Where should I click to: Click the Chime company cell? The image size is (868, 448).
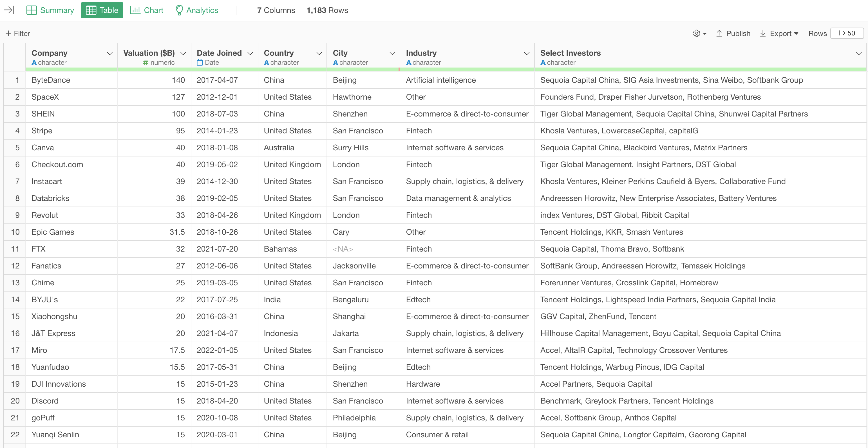(71, 283)
